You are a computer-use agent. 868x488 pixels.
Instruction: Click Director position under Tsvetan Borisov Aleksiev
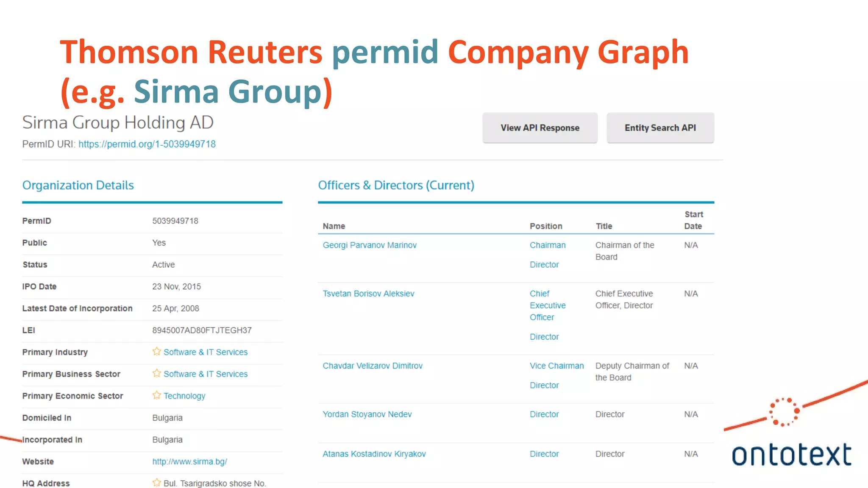pyautogui.click(x=544, y=337)
